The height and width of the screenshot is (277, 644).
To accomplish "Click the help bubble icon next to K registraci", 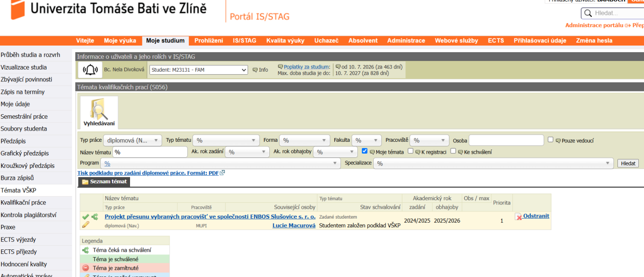I will (418, 152).
